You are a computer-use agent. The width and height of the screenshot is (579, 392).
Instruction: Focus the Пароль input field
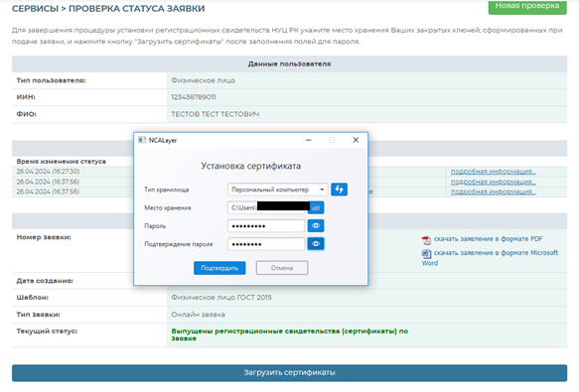pyautogui.click(x=266, y=225)
